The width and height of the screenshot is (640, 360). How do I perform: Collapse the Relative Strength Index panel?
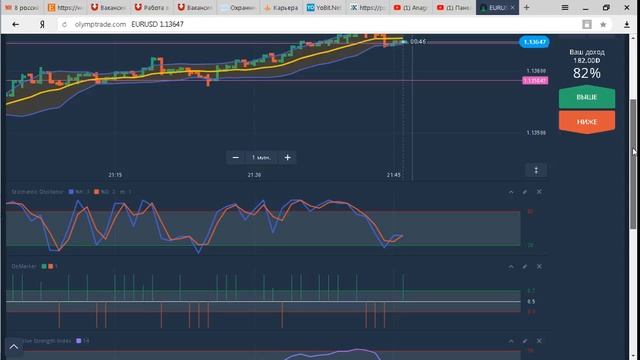pyautogui.click(x=511, y=341)
